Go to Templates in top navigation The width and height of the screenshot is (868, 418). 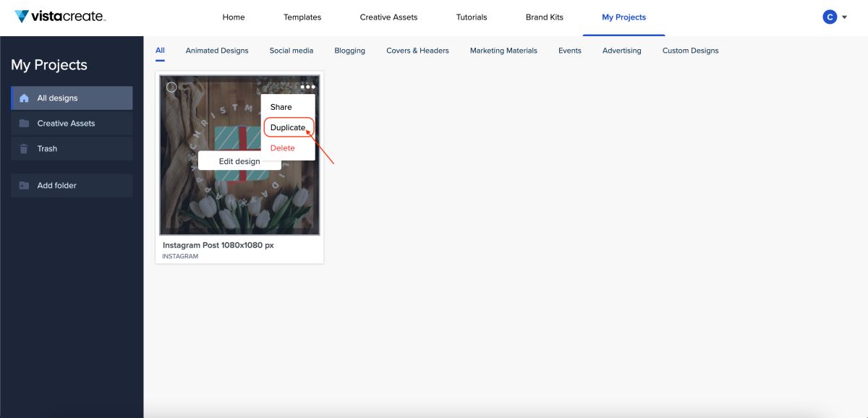point(302,17)
